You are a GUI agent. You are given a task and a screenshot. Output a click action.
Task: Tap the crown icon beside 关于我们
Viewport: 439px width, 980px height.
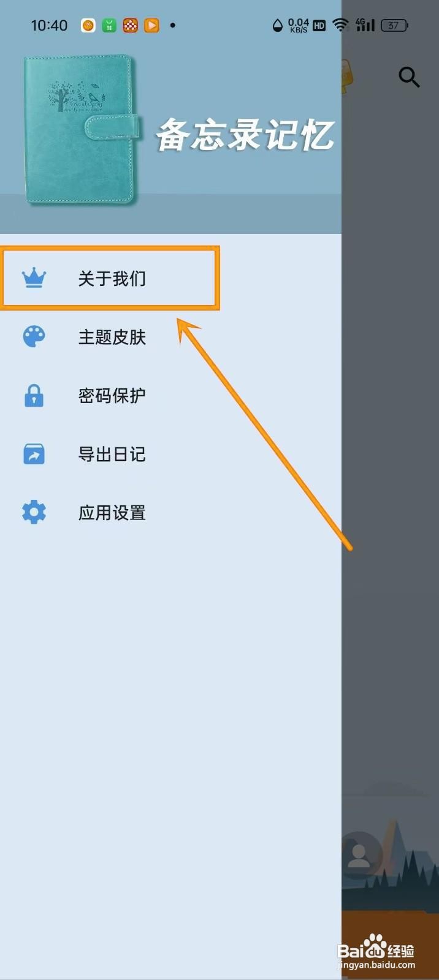point(34,278)
